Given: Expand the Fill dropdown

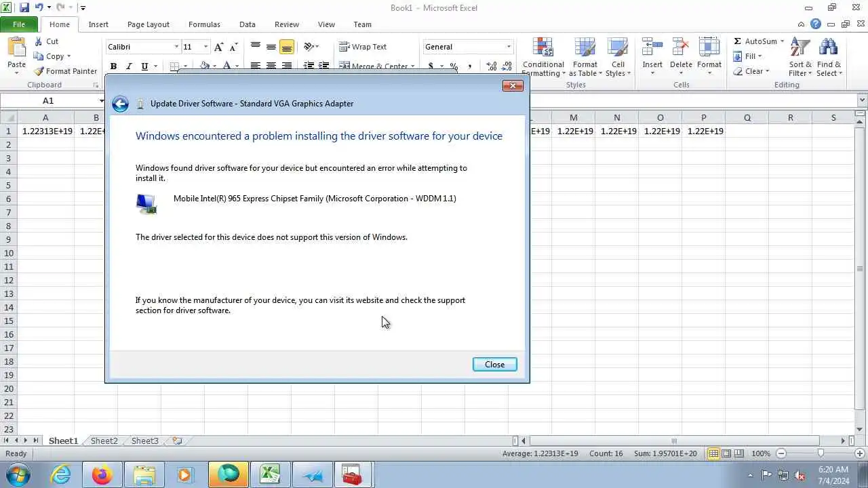Looking at the screenshot, I should tap(759, 56).
